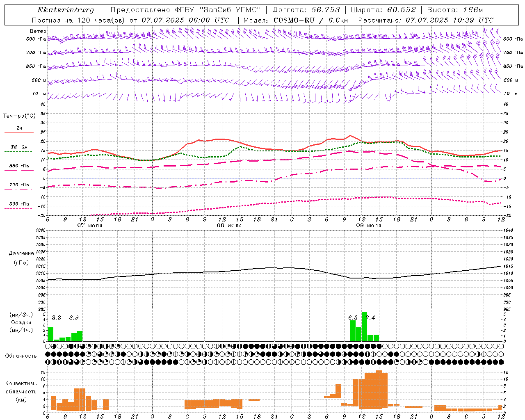
Task: Click the Высота: 166м value
Action: [x=455, y=10]
